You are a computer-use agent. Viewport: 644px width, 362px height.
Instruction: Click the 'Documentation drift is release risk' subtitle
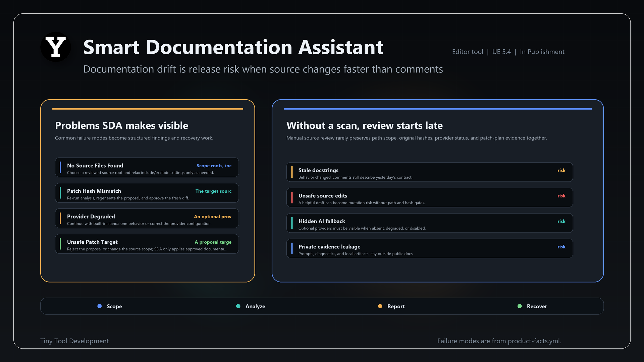click(263, 69)
